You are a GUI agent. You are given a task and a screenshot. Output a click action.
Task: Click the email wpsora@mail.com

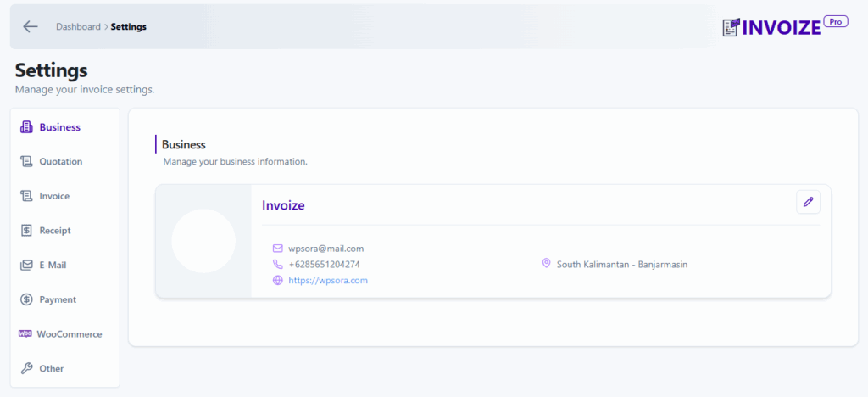coord(326,249)
